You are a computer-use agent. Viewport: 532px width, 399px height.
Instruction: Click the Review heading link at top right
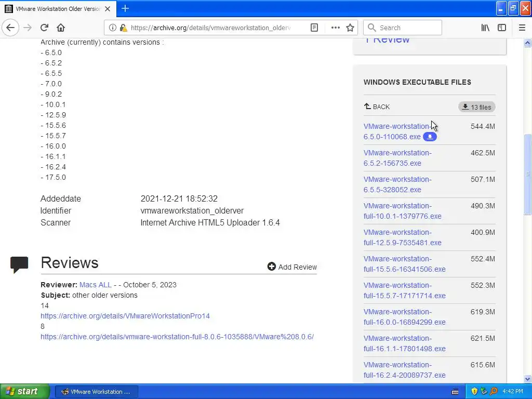pyautogui.click(x=387, y=40)
